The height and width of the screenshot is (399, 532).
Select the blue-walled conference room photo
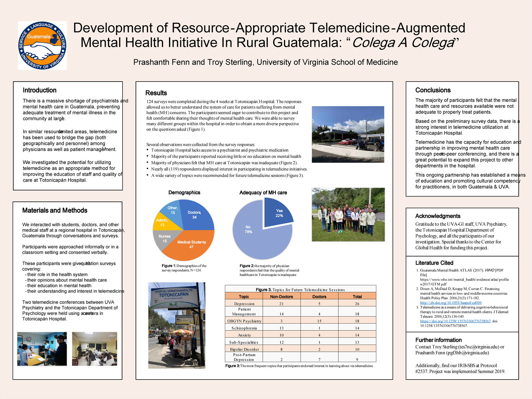(42, 349)
